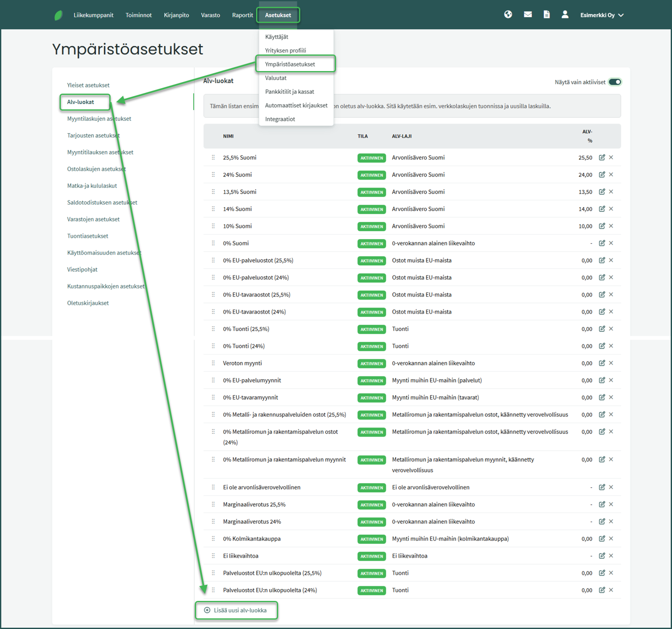
Task: Select Valuutat from the dropdown menu
Action: pos(276,78)
